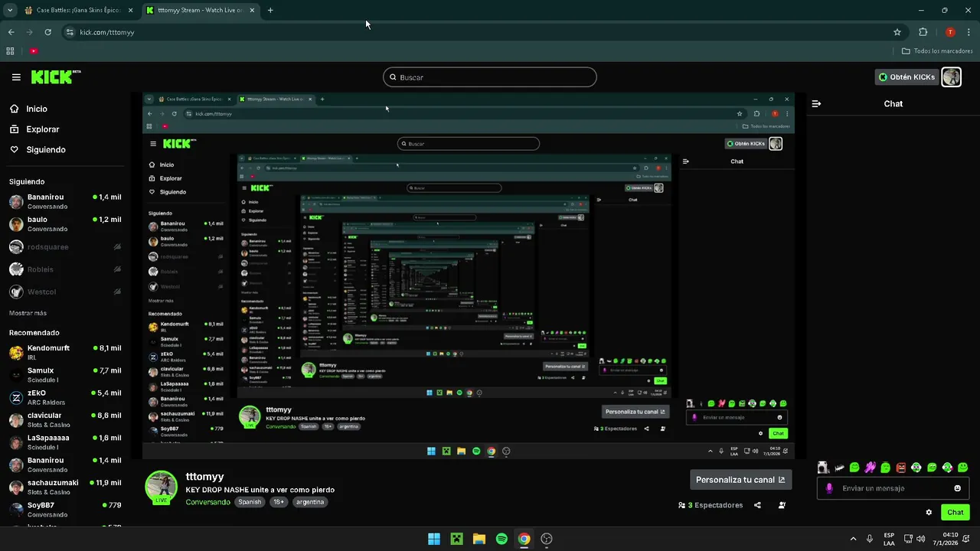Select tttomyy Stream browser tab

(201, 11)
